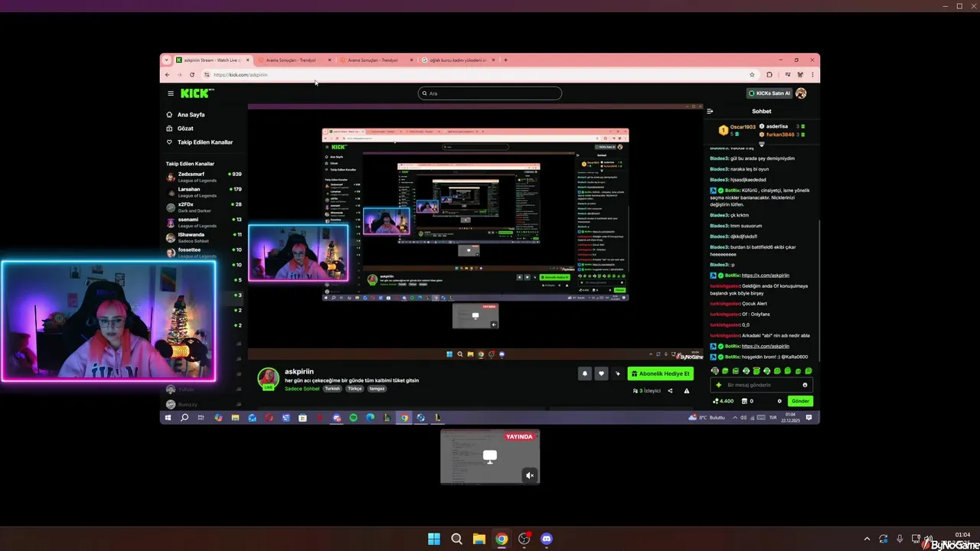Image resolution: width=980 pixels, height=551 pixels.
Task: Open Takip Edilen Kanallar page
Action: pos(199,142)
